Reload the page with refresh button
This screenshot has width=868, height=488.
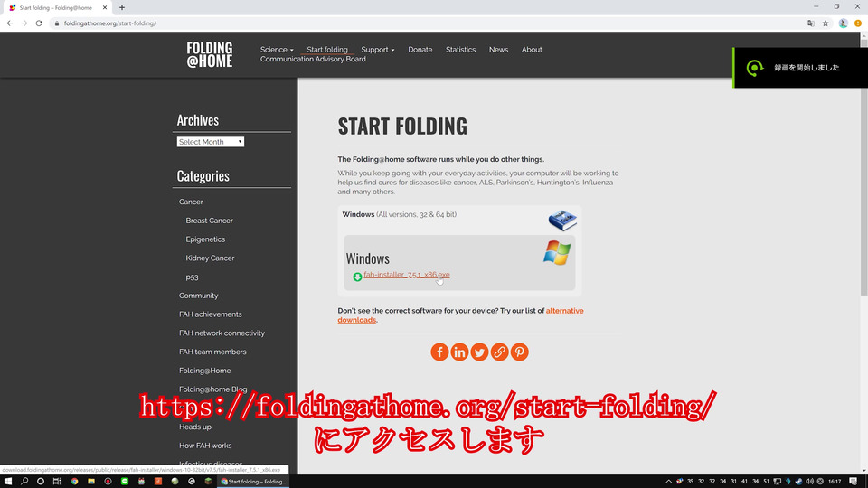[39, 23]
